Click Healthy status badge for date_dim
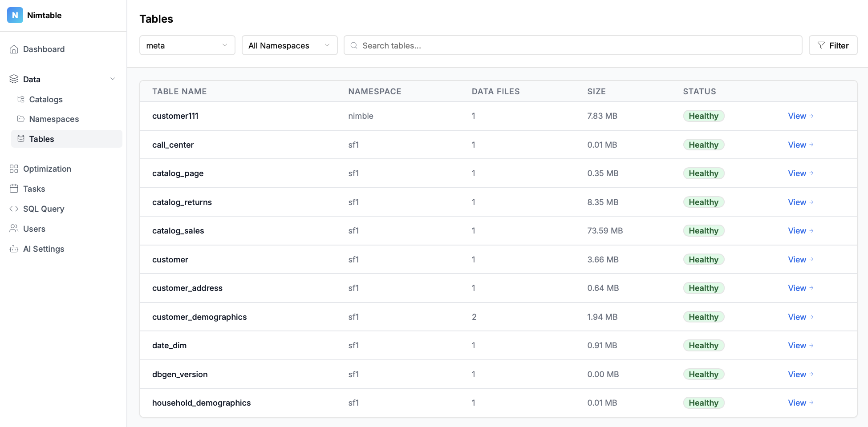868x427 pixels. 703,346
